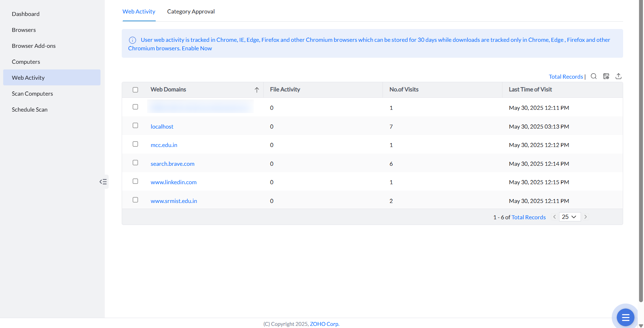The height and width of the screenshot is (328, 644).
Task: Click the vertical page scrollbar
Action: (641, 142)
